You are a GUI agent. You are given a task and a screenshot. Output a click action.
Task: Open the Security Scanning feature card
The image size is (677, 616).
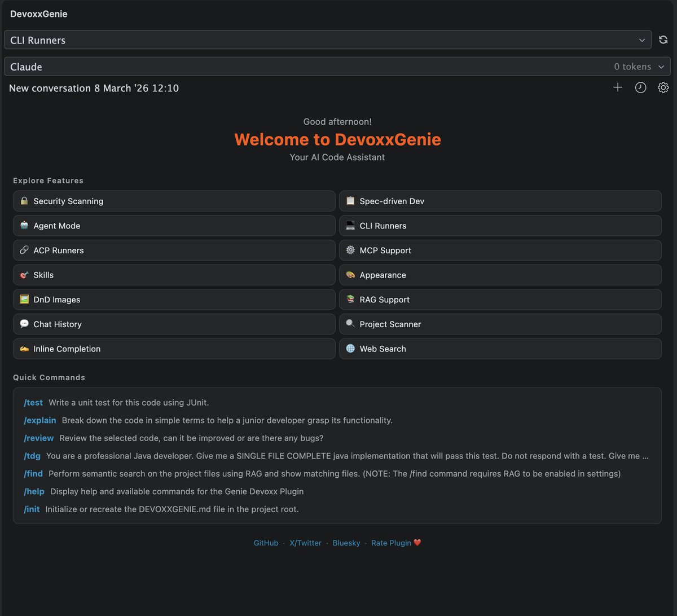click(x=174, y=201)
